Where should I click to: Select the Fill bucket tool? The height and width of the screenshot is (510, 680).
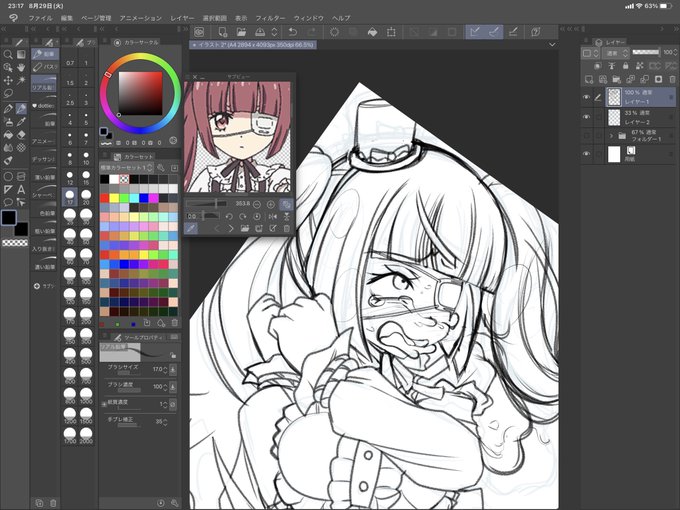click(8, 135)
